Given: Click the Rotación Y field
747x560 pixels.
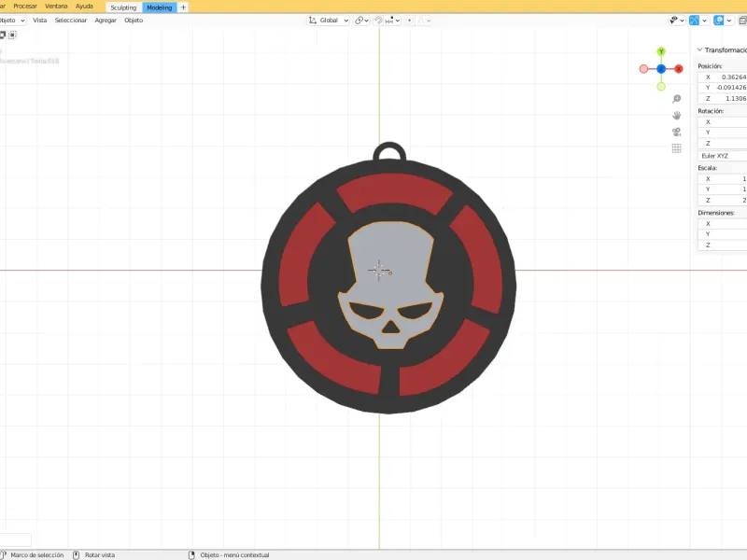Looking at the screenshot, I should click(722, 133).
